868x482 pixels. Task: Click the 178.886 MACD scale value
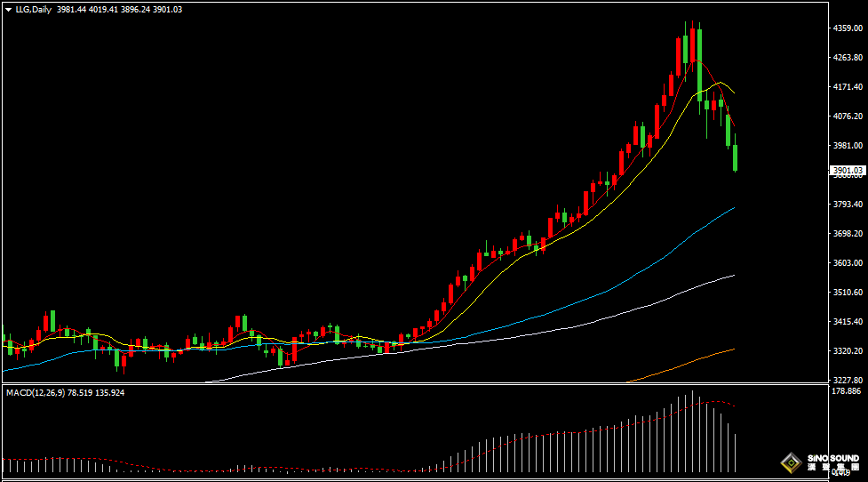click(x=848, y=391)
